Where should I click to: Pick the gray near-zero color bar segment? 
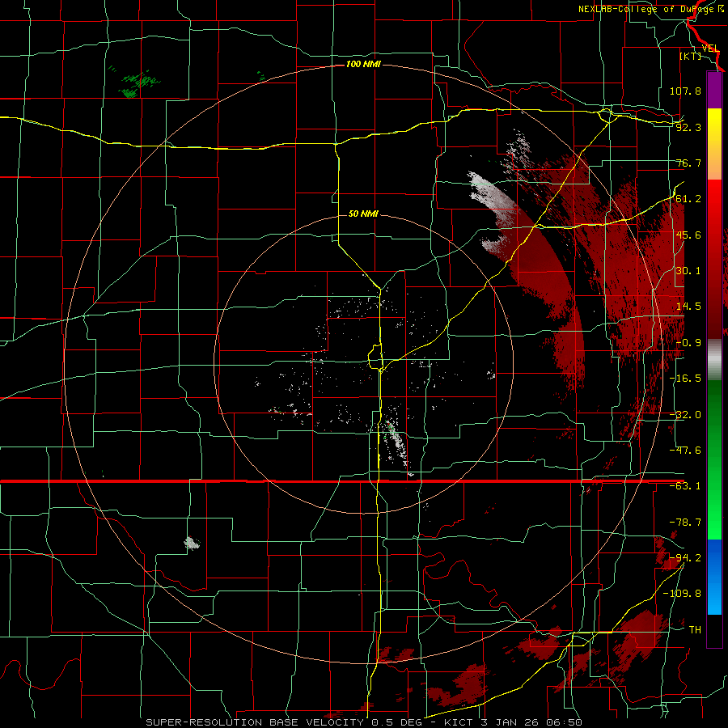(x=714, y=359)
